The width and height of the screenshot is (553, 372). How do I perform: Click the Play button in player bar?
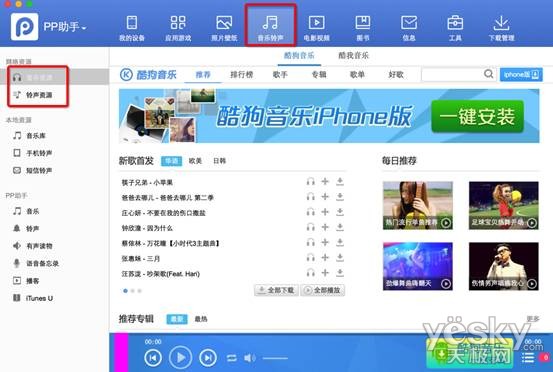pyautogui.click(x=181, y=358)
